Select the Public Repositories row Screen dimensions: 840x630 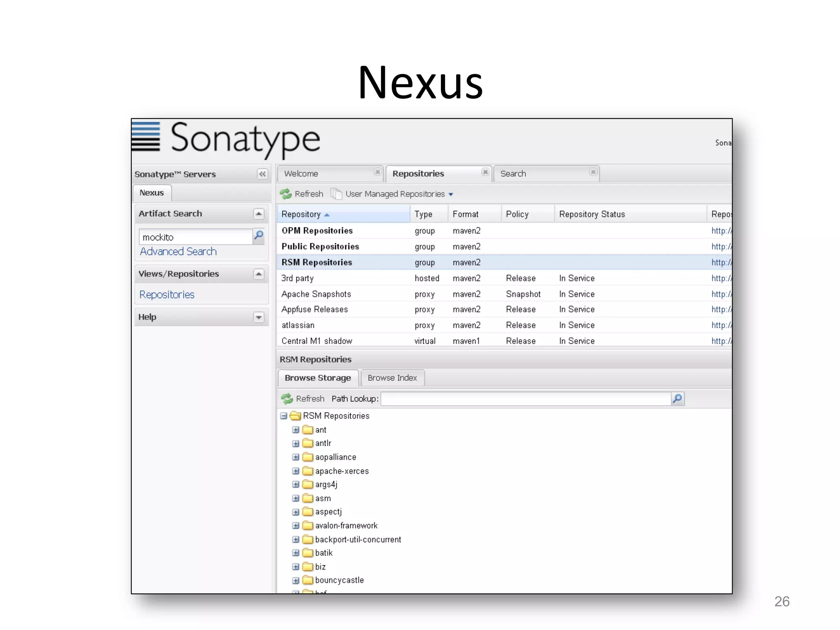pyautogui.click(x=505, y=247)
